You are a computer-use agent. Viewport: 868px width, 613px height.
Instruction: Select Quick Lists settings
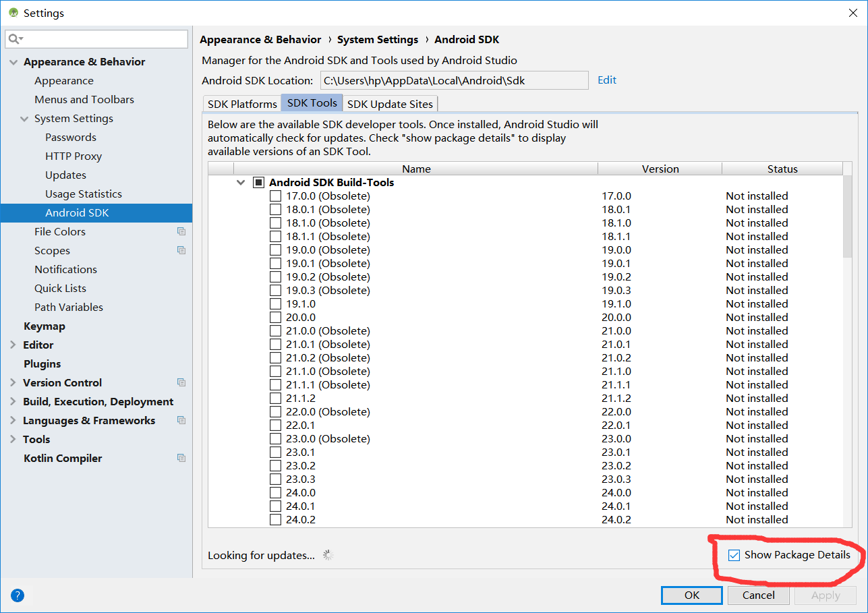60,288
